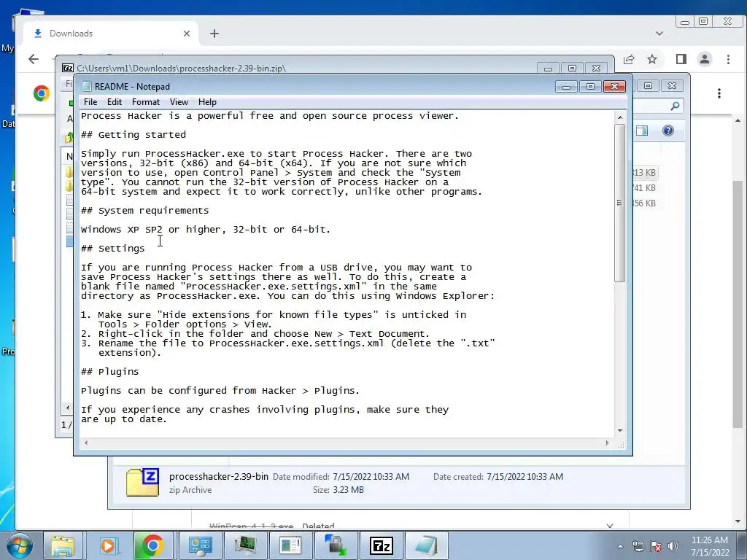Open the Control Panel taskbar item

tap(200, 545)
